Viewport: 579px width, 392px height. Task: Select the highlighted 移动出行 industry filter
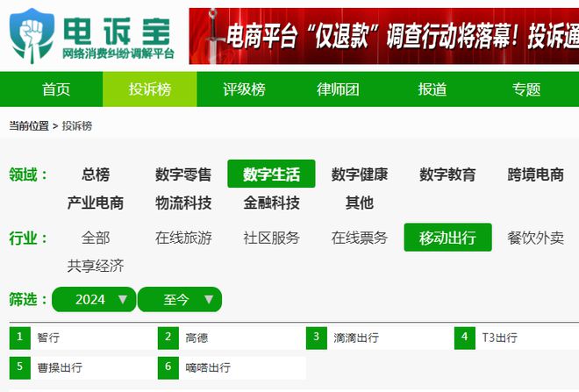point(448,238)
